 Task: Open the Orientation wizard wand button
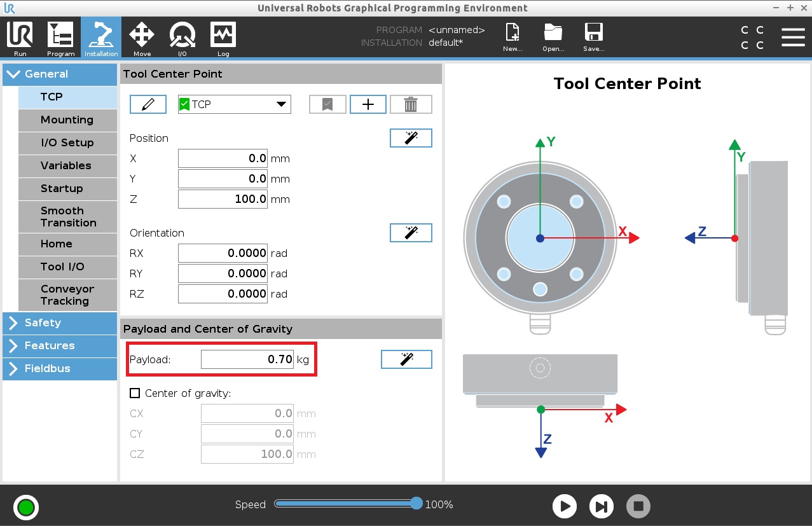click(x=411, y=233)
